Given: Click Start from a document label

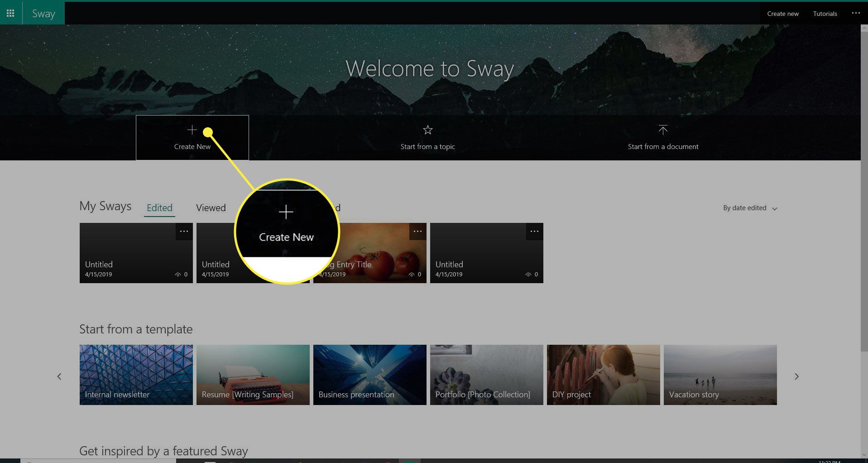Looking at the screenshot, I should point(663,147).
